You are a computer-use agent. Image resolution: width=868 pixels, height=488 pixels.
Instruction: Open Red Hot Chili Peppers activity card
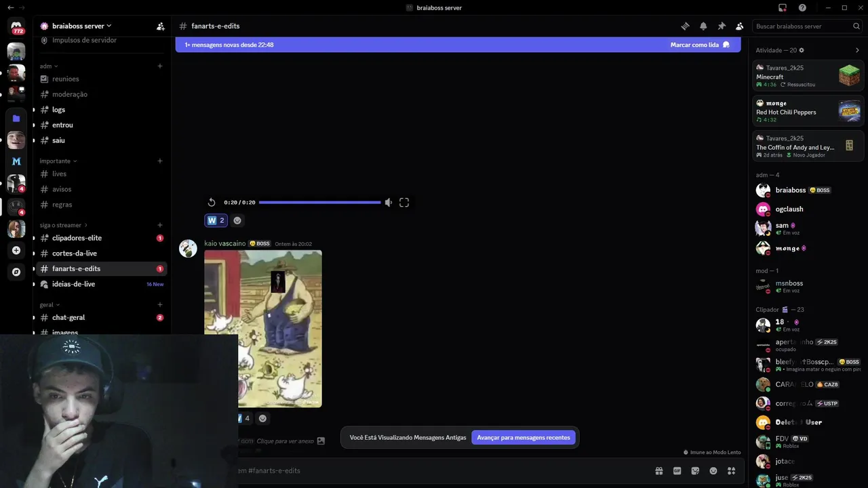[x=808, y=110]
